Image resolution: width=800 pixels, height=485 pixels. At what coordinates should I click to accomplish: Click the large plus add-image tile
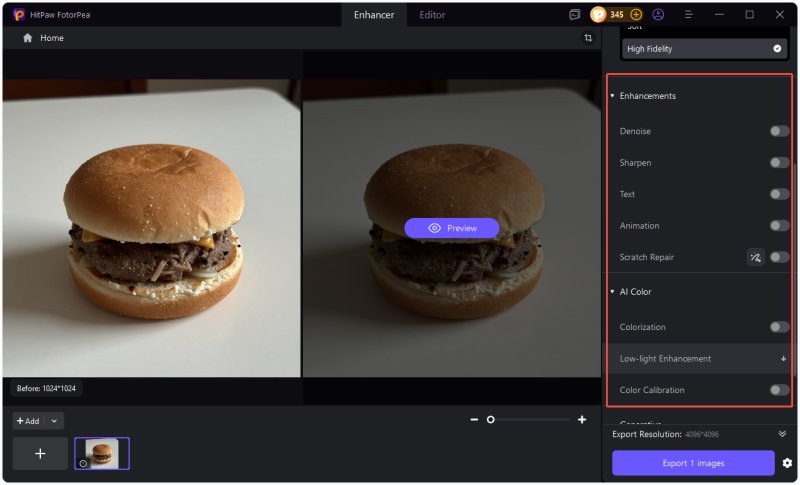click(x=40, y=453)
